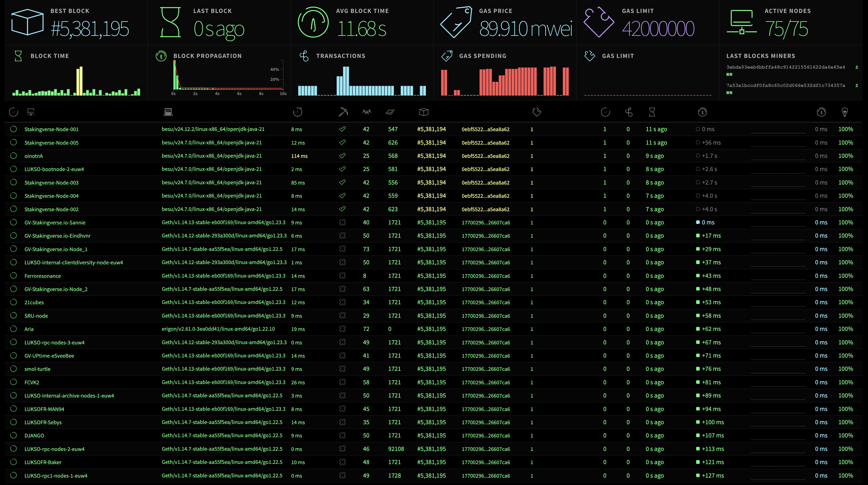Click besu v24.12.2 client version text
868x485 pixels.
click(213, 129)
